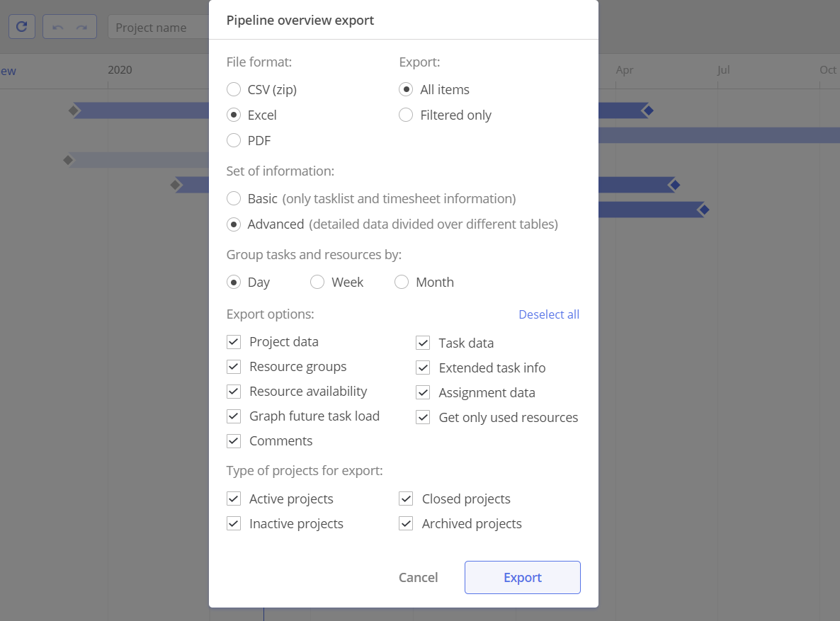This screenshot has width=840, height=621.
Task: Click the Export button
Action: 523,578
